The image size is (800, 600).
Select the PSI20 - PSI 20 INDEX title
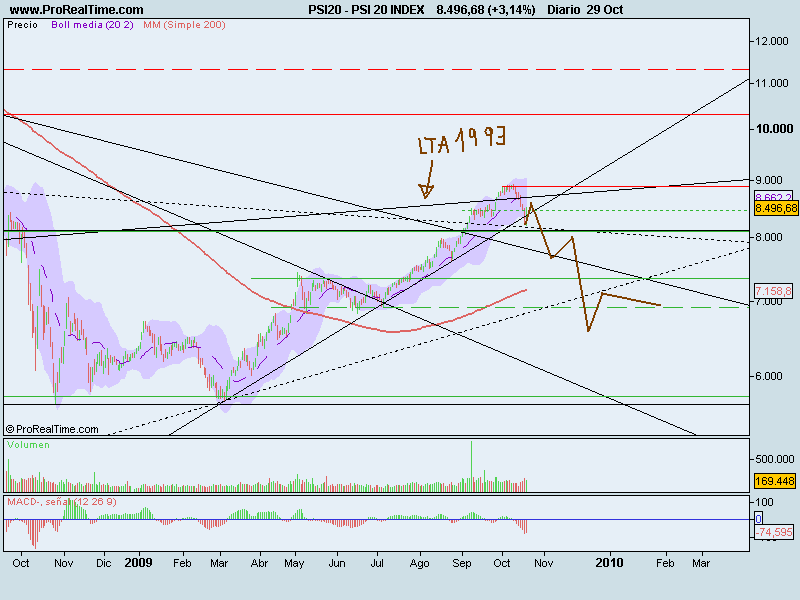tap(366, 10)
